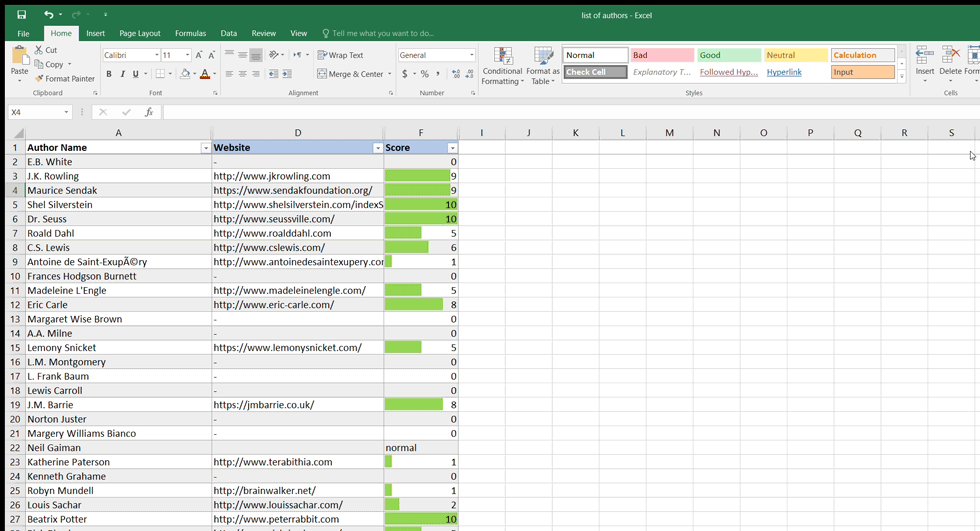Apply the Bad cell style
Screen dimensions: 980x531
click(662, 55)
